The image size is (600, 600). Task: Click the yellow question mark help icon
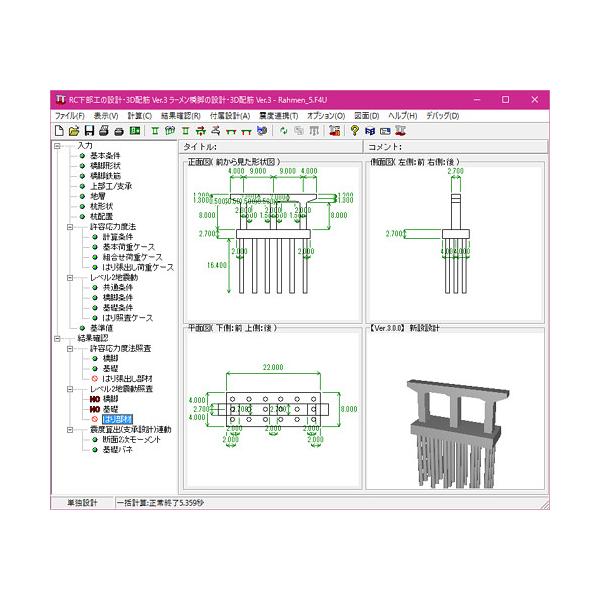tap(354, 130)
